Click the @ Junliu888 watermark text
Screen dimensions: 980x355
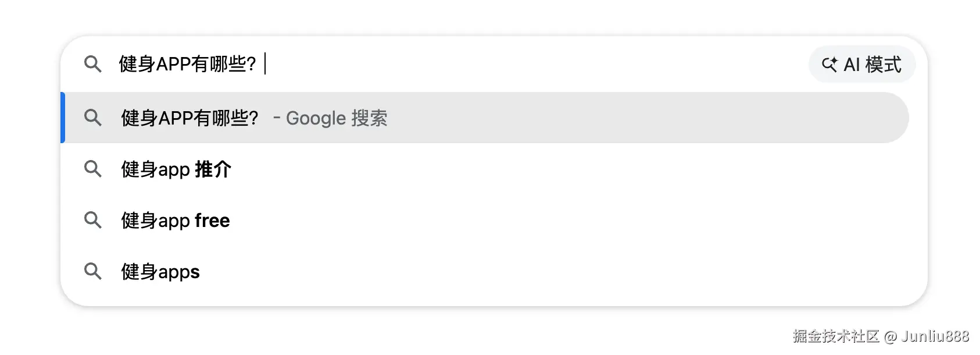927,336
